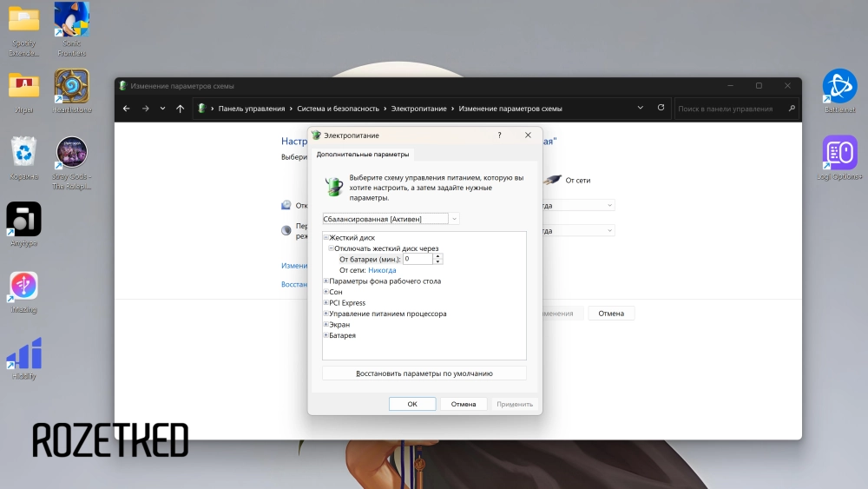Image resolution: width=868 pixels, height=489 pixels.
Task: Open the Hiddify desktop shortcut
Action: coord(23,354)
